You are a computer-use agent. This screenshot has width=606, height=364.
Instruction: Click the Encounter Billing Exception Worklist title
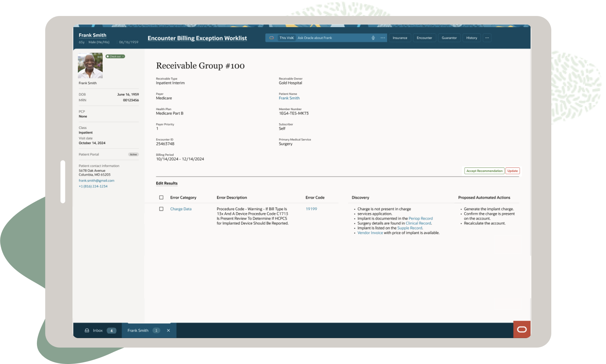coord(197,38)
